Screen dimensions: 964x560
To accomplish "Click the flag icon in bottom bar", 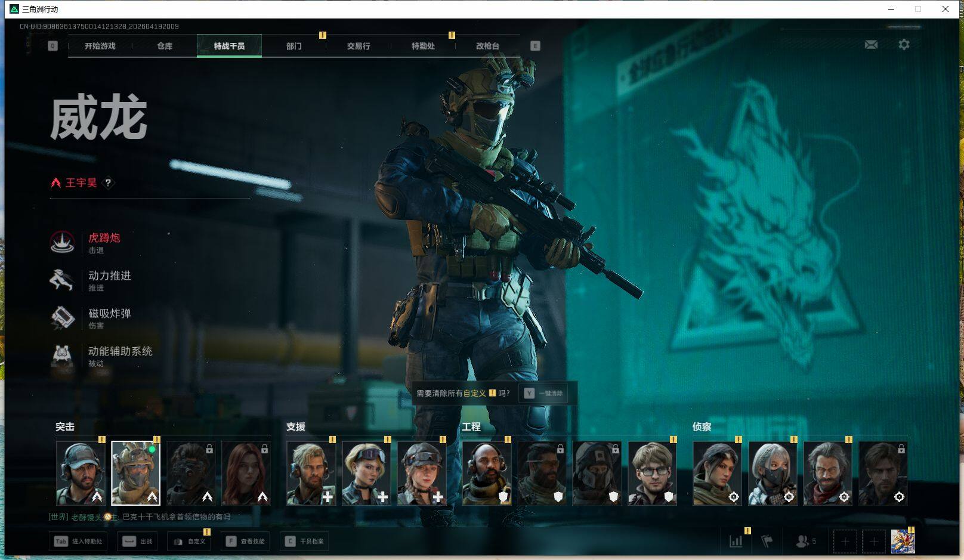I will (767, 542).
